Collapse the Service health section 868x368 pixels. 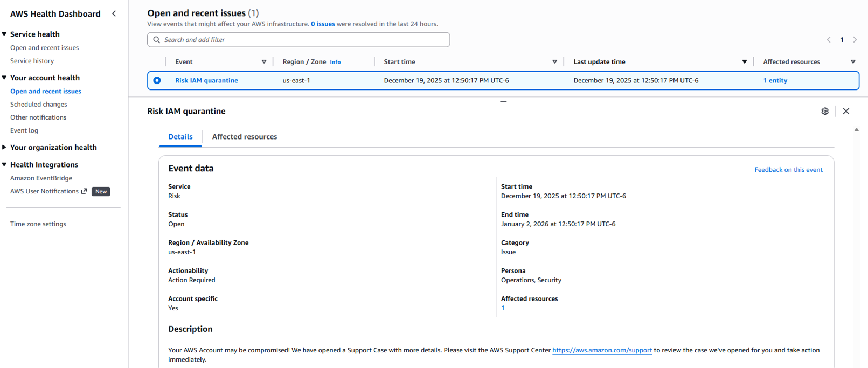4,34
